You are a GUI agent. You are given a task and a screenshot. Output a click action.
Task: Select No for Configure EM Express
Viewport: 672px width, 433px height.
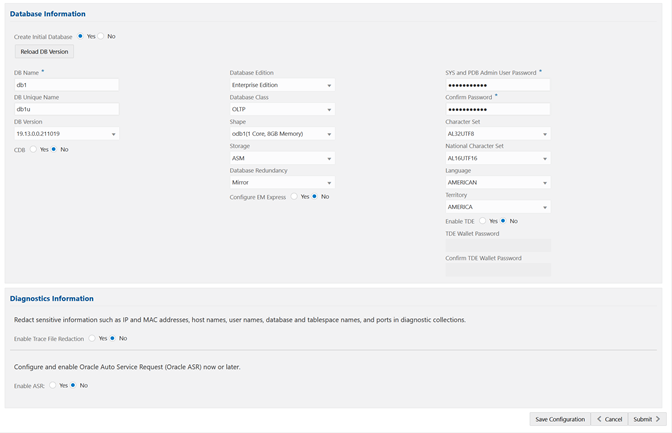click(315, 197)
